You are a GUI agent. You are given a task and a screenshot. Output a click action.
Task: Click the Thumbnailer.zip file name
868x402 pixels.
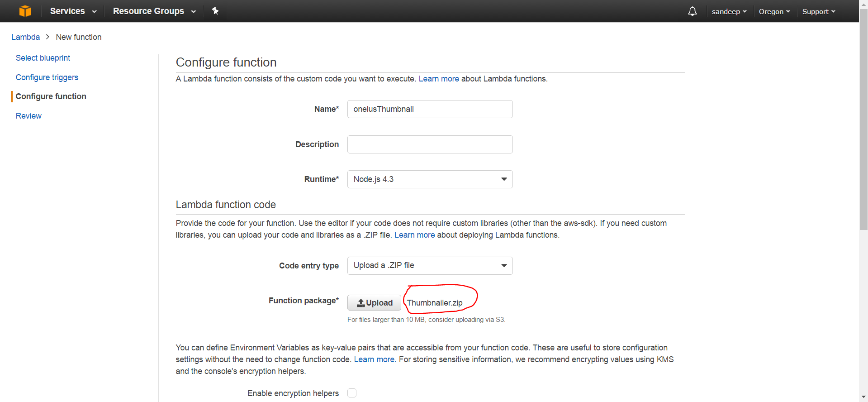click(x=435, y=303)
